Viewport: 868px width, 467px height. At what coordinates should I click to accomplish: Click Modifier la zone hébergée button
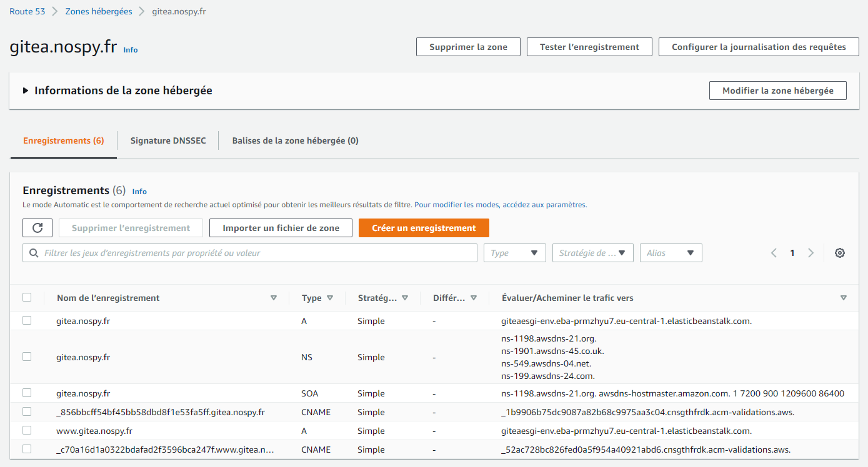coord(778,91)
